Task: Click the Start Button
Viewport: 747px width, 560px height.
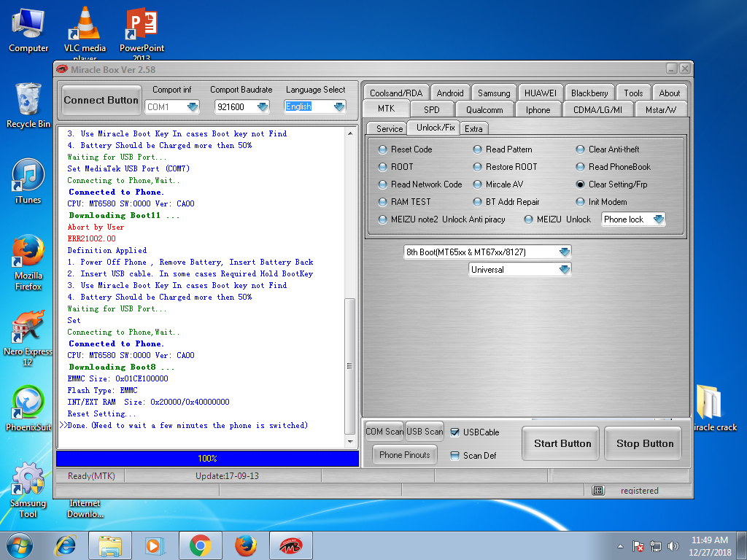Action: pos(562,443)
